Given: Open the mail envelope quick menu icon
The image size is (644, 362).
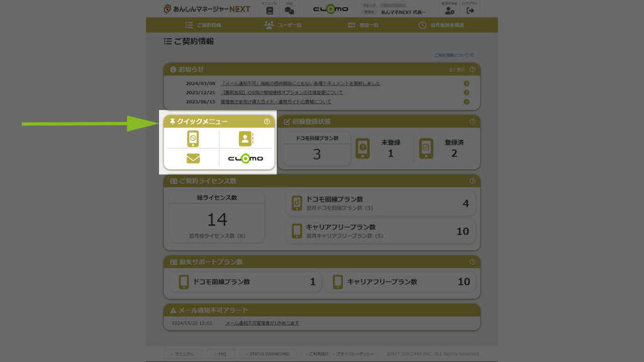Looking at the screenshot, I should [x=193, y=158].
